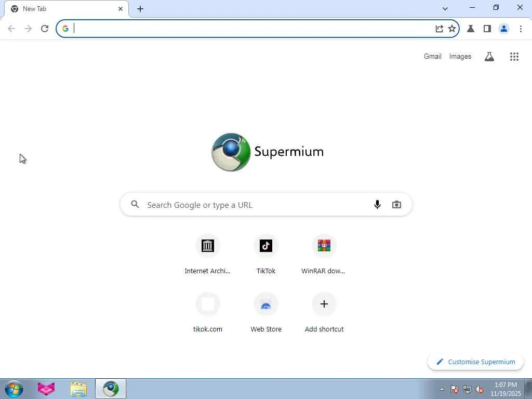Click the magnifier icon in the search box
The height and width of the screenshot is (399, 532).
[x=135, y=204]
